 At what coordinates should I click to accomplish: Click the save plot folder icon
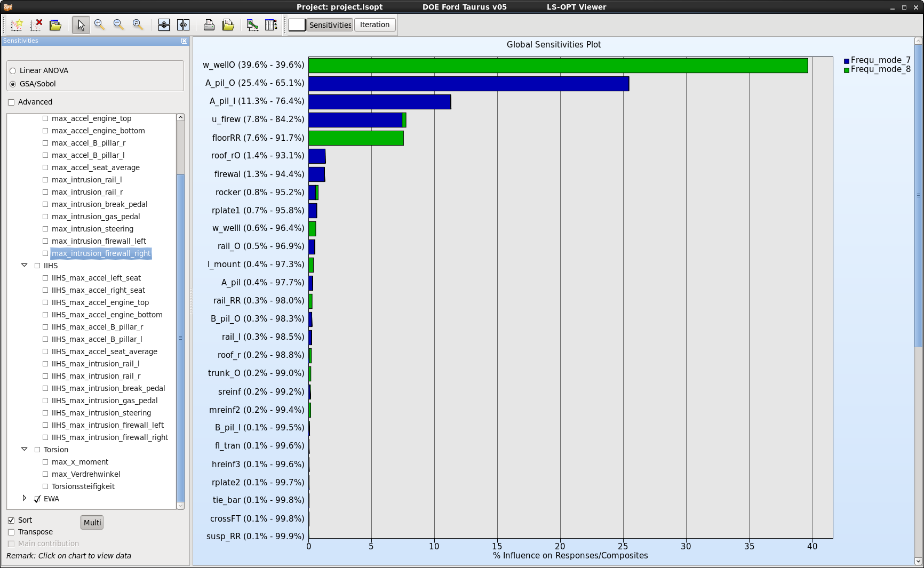[228, 25]
